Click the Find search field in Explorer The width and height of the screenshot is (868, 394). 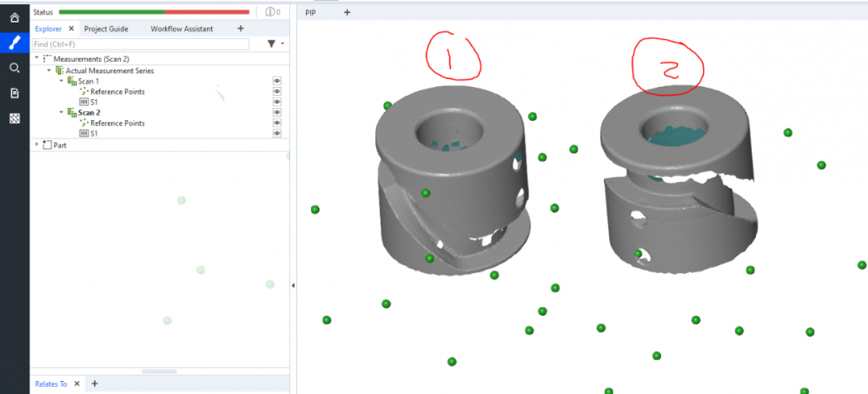(139, 43)
